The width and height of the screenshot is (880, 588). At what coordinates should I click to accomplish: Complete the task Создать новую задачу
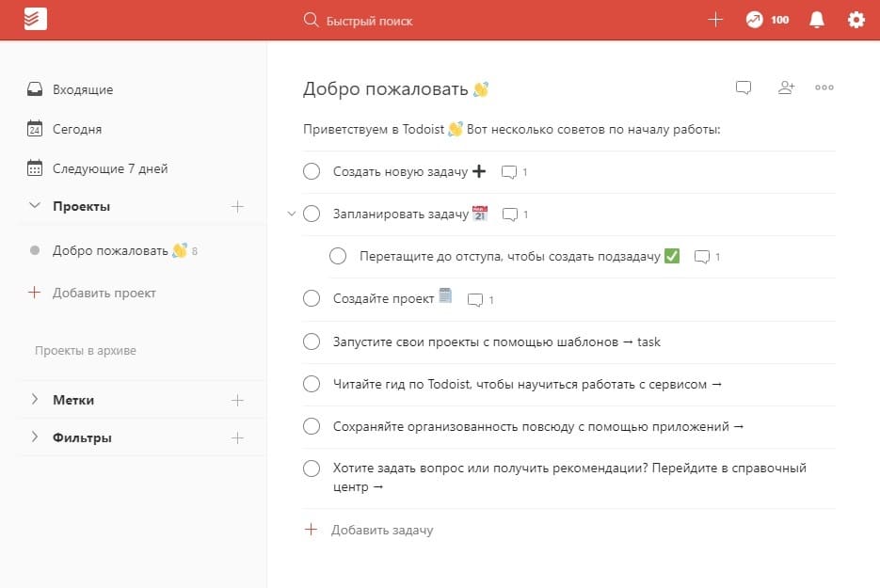click(x=312, y=171)
